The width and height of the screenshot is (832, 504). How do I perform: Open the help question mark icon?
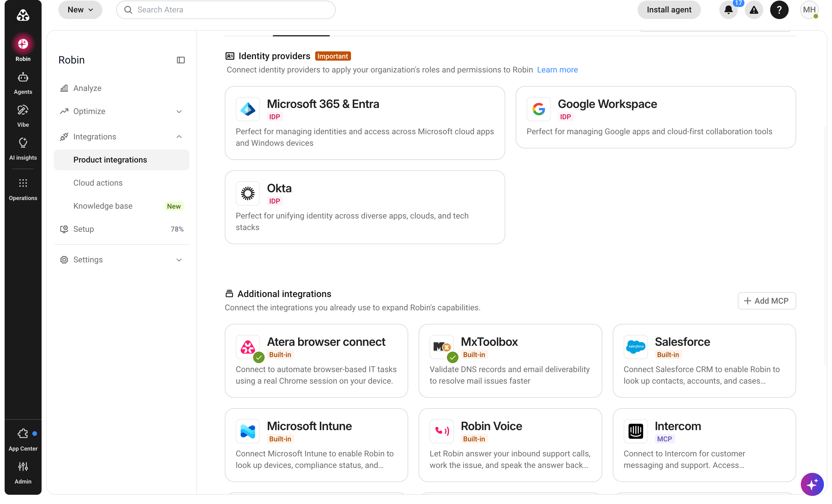point(779,10)
